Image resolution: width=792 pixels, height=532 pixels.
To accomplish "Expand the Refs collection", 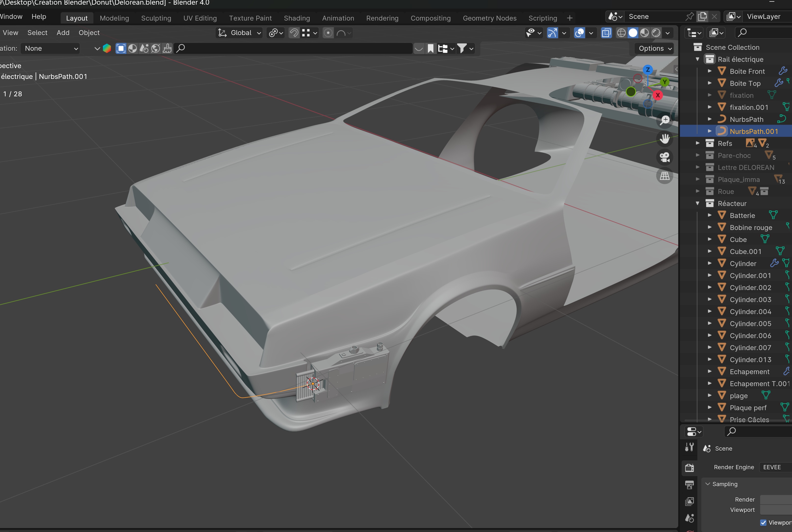I will [698, 143].
